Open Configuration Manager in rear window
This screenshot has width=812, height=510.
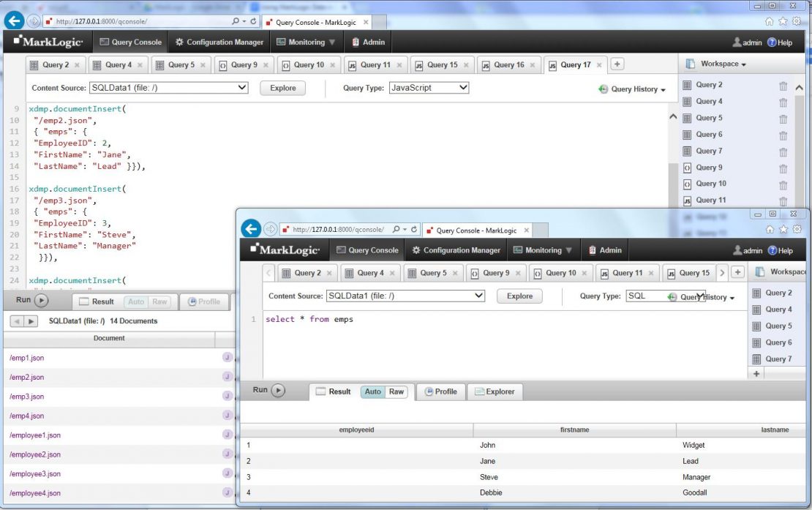(219, 42)
